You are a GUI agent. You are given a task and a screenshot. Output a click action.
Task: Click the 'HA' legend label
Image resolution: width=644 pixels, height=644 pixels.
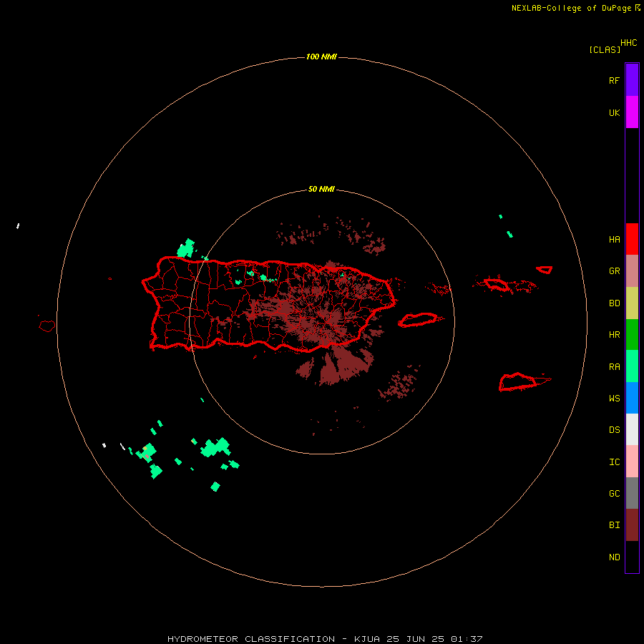615,240
